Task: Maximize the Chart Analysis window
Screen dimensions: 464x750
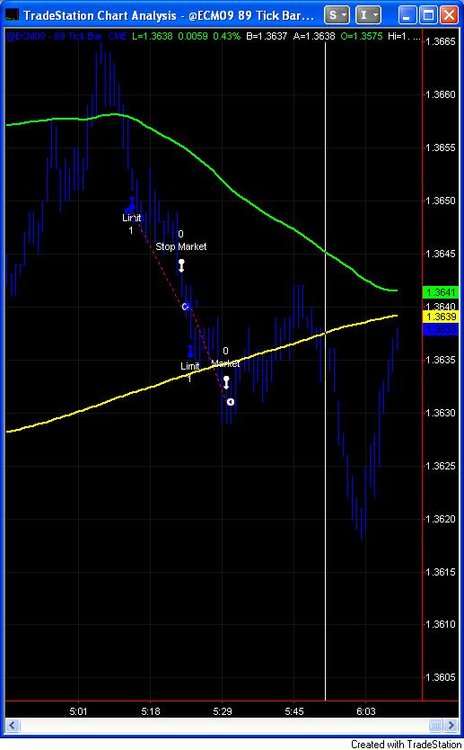Action: point(428,15)
